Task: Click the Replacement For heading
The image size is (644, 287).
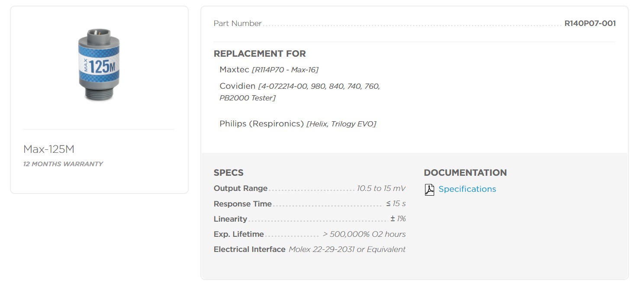Action: point(260,54)
